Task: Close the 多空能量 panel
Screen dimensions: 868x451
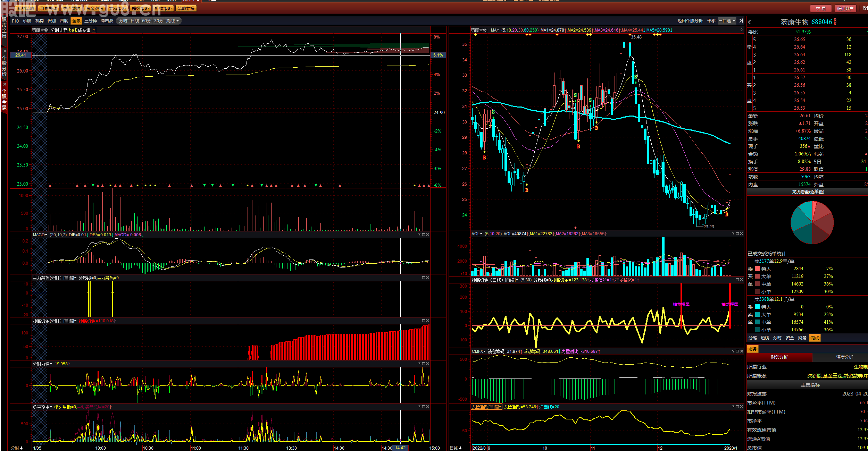Action: (428, 407)
